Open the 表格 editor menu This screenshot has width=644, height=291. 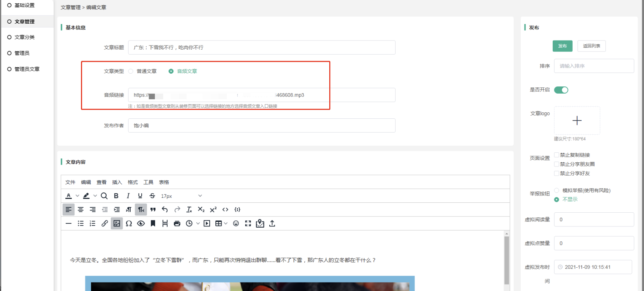(164, 182)
